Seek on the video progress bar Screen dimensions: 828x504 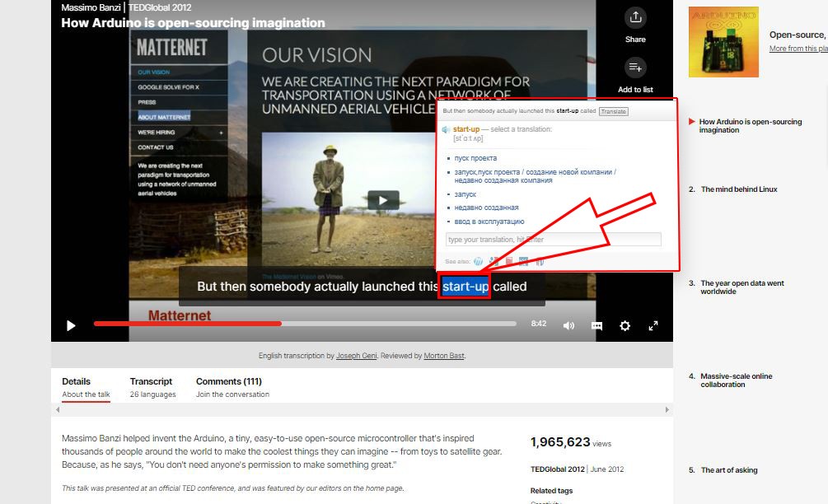[x=305, y=324]
